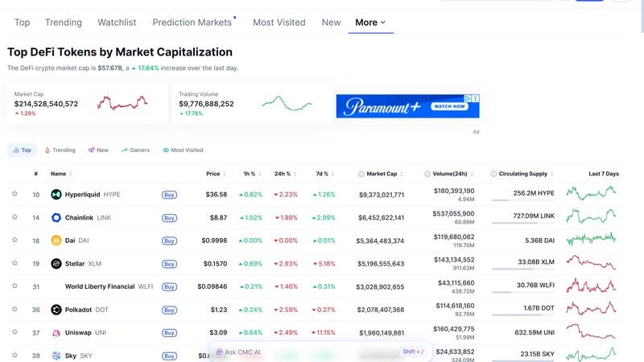
Task: Toggle watchlist star for Dai
Action: pyautogui.click(x=14, y=240)
